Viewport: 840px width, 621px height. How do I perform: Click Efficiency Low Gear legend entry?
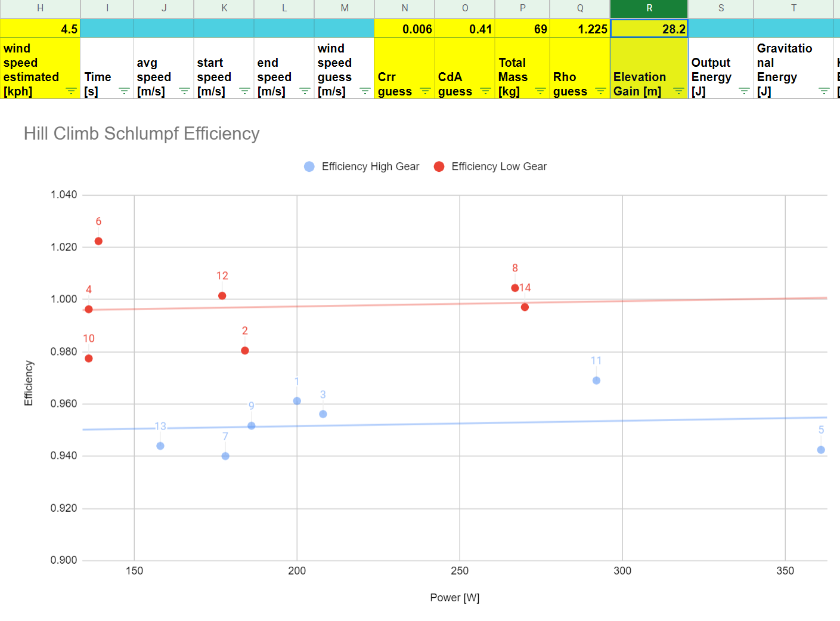point(498,167)
